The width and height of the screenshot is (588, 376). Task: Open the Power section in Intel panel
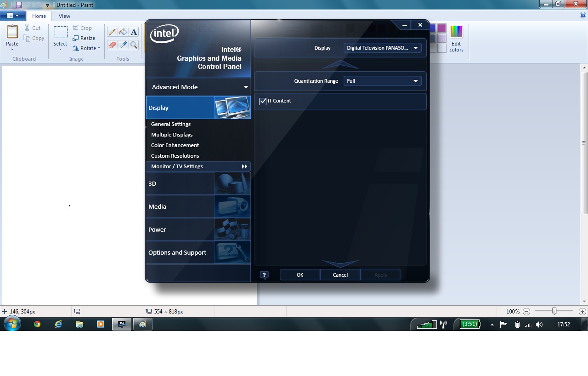point(198,229)
